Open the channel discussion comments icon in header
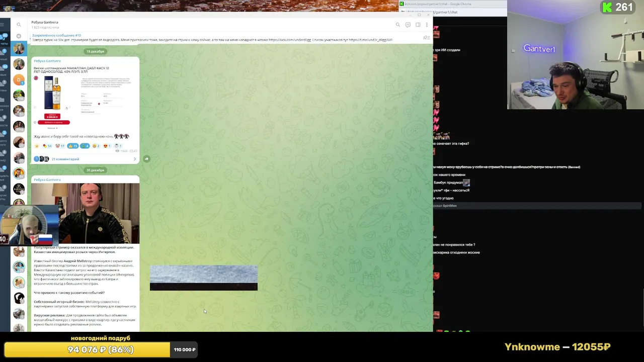This screenshot has height=362, width=644. pos(408,25)
